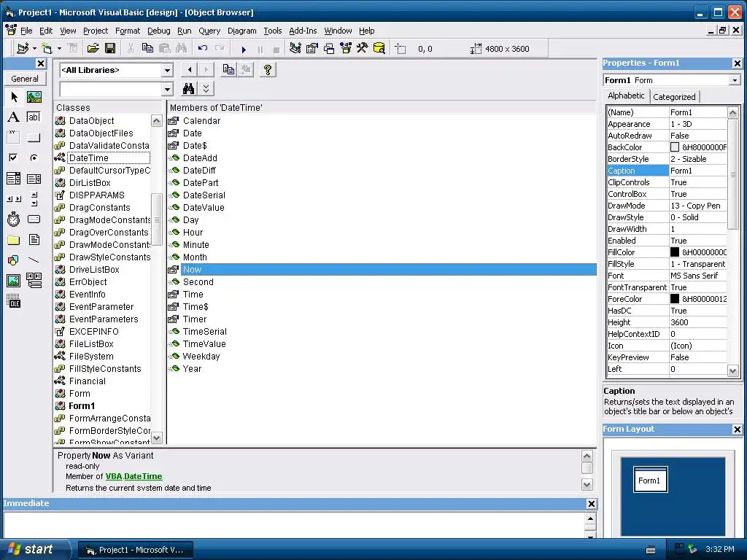Select the PictureBox control tool

34,97
